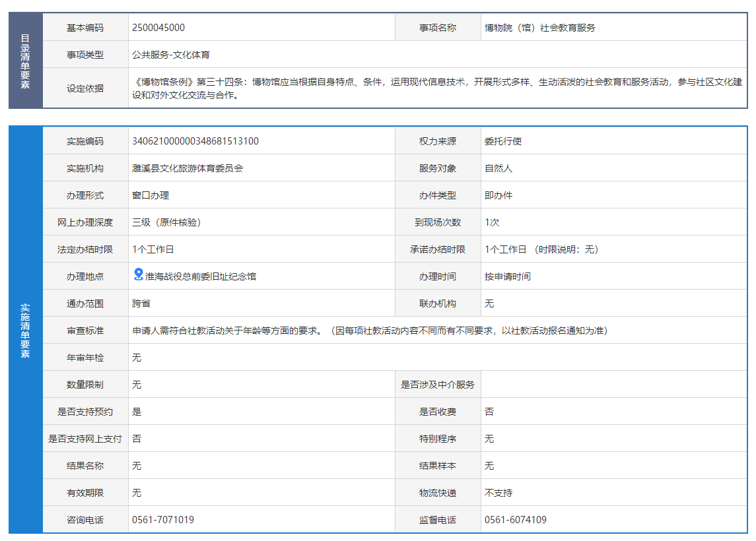Click the map pin icon beside 淮海战役总前委旧址纪念馆
This screenshot has height=541, width=756.
139,274
